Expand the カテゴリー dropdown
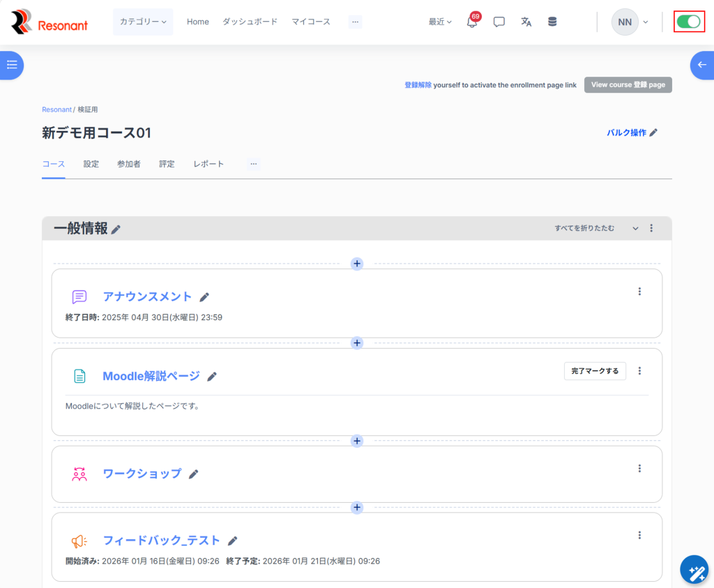Viewport: 714px width, 588px height. [x=143, y=22]
